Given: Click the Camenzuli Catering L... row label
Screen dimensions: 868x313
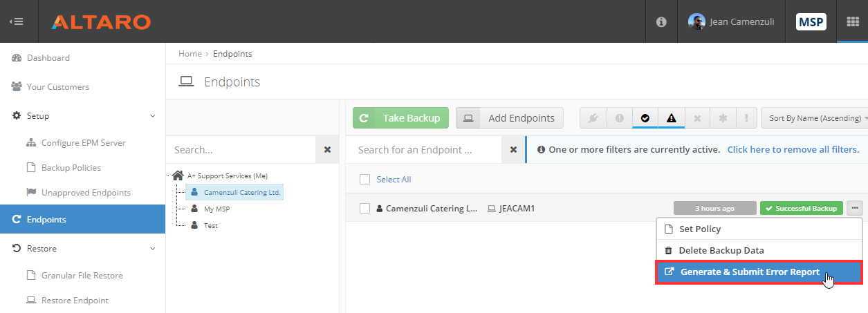Looking at the screenshot, I should pyautogui.click(x=432, y=208).
